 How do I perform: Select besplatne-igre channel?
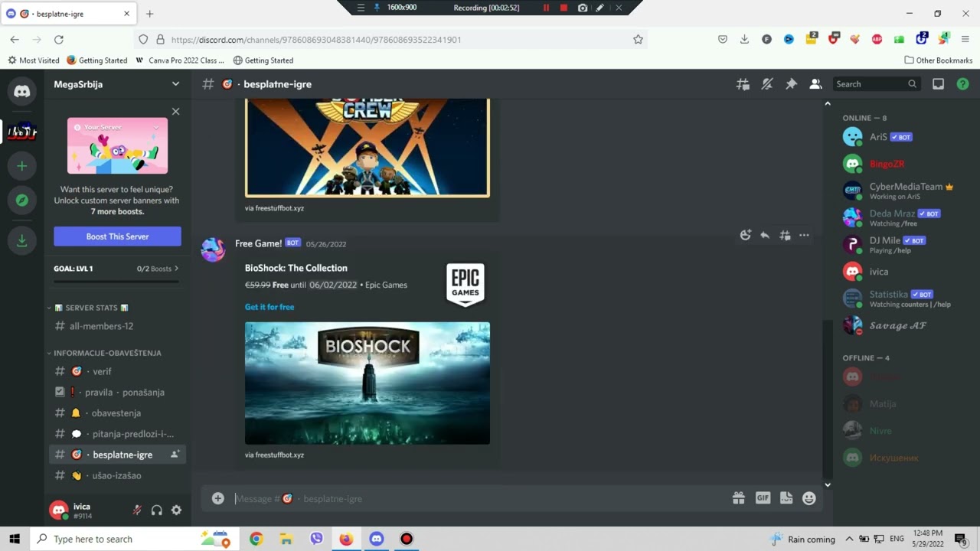point(117,455)
